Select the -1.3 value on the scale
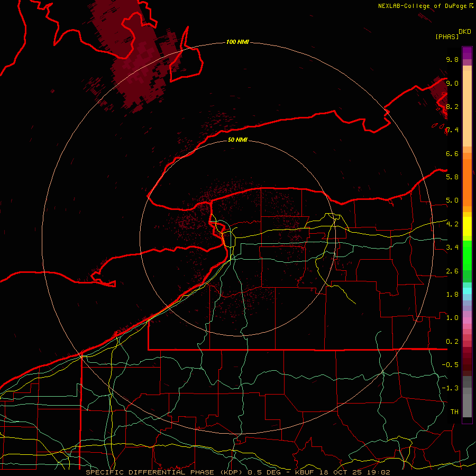 [450, 388]
